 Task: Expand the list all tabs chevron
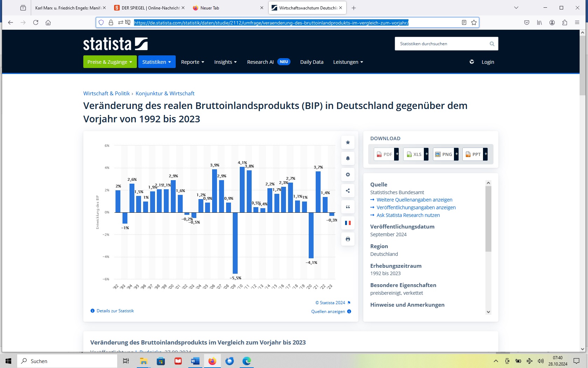tap(516, 8)
